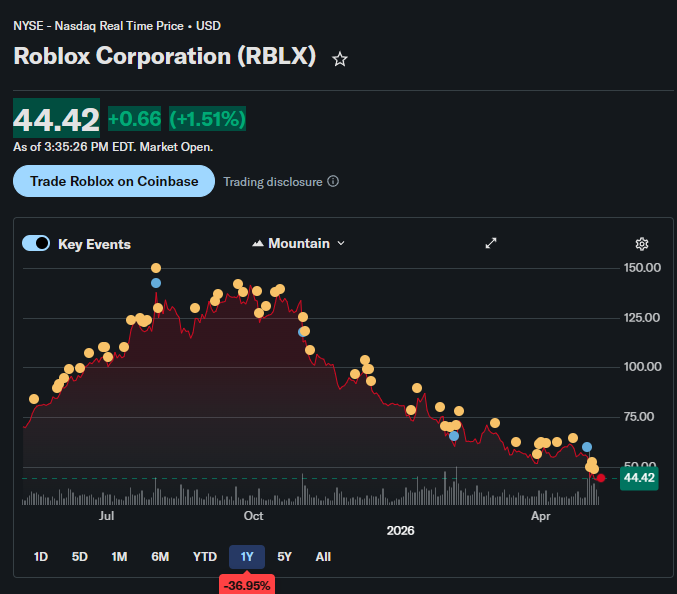677x594 pixels.
Task: Open chart settings gear
Action: tap(642, 244)
